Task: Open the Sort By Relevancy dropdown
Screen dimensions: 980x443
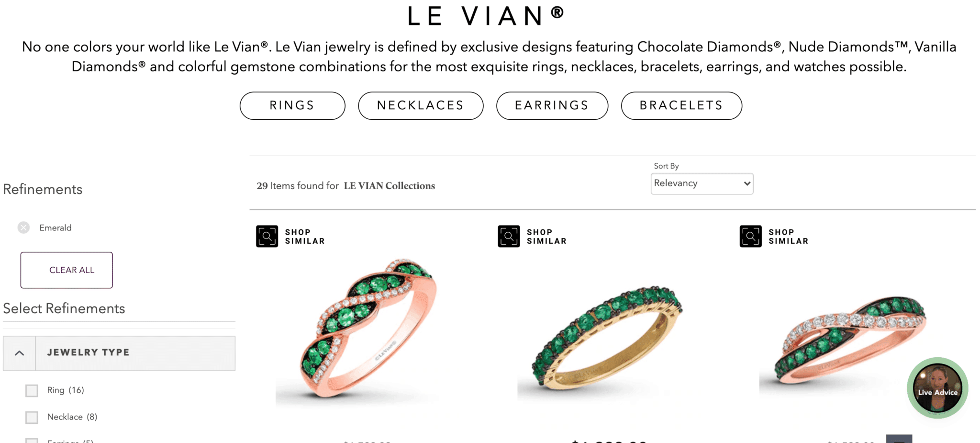Action: [702, 183]
